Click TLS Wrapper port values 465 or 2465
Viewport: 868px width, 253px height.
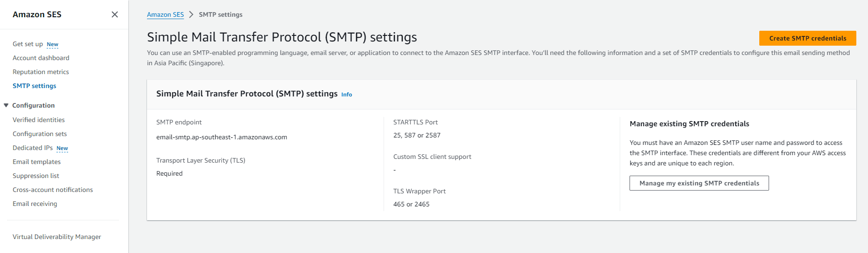tap(411, 204)
